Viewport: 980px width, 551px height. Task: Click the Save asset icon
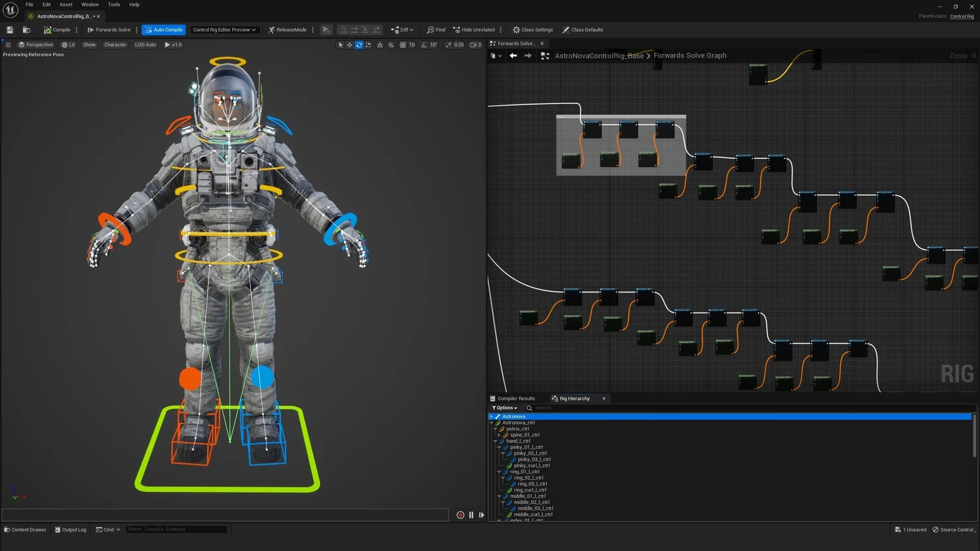(10, 30)
